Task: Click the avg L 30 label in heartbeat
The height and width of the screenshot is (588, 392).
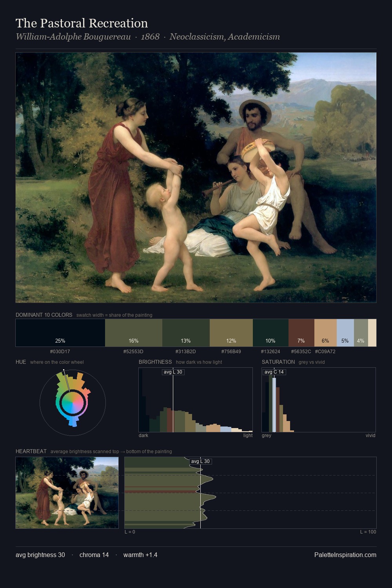Action: click(200, 461)
